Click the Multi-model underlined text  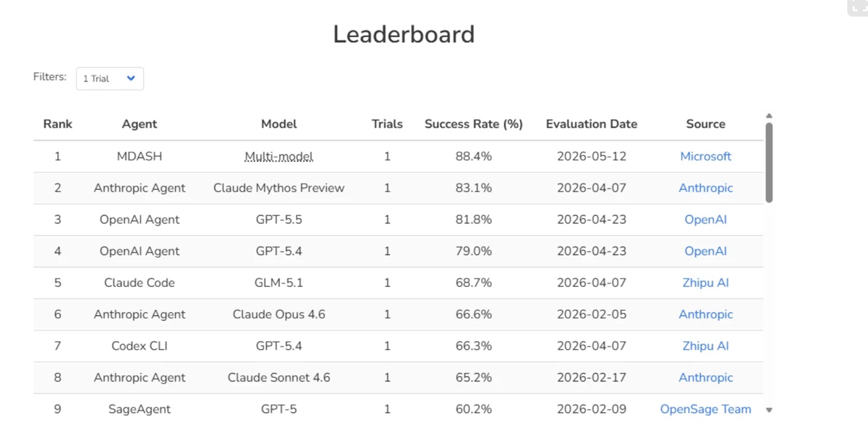279,156
